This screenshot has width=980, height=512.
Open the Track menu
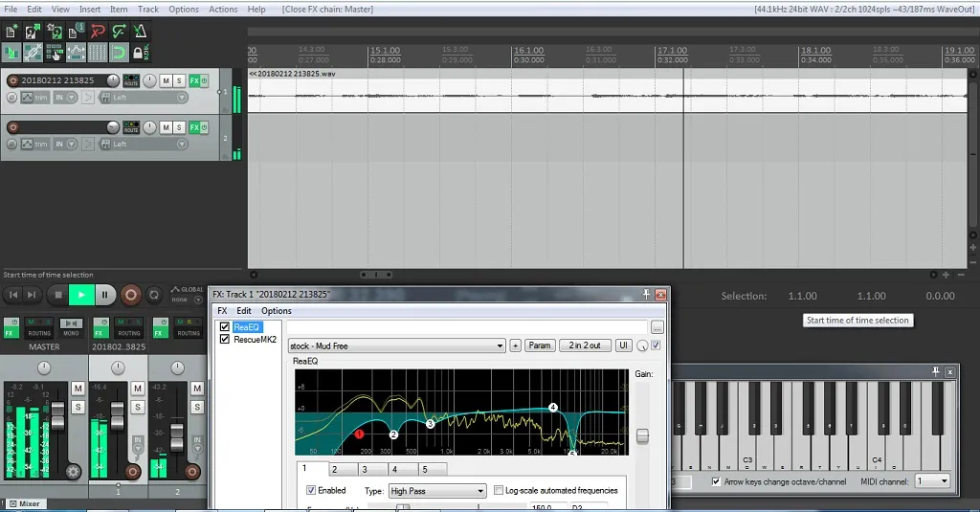(148, 10)
